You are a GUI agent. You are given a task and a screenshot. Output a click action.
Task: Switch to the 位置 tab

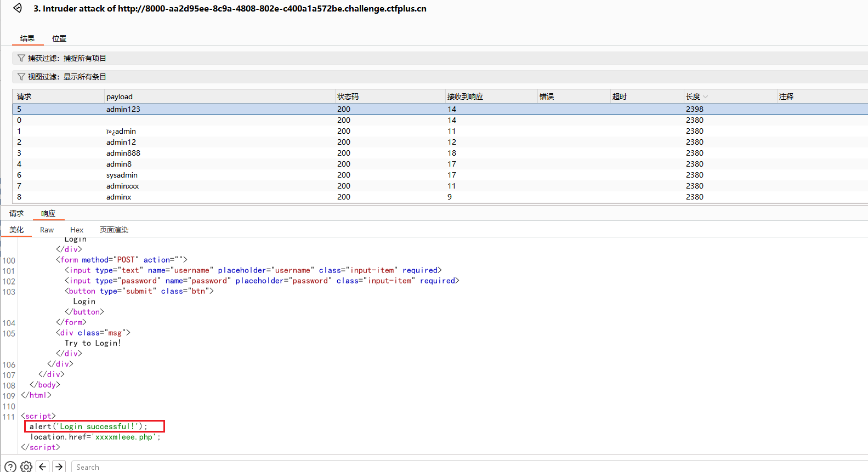pos(59,38)
